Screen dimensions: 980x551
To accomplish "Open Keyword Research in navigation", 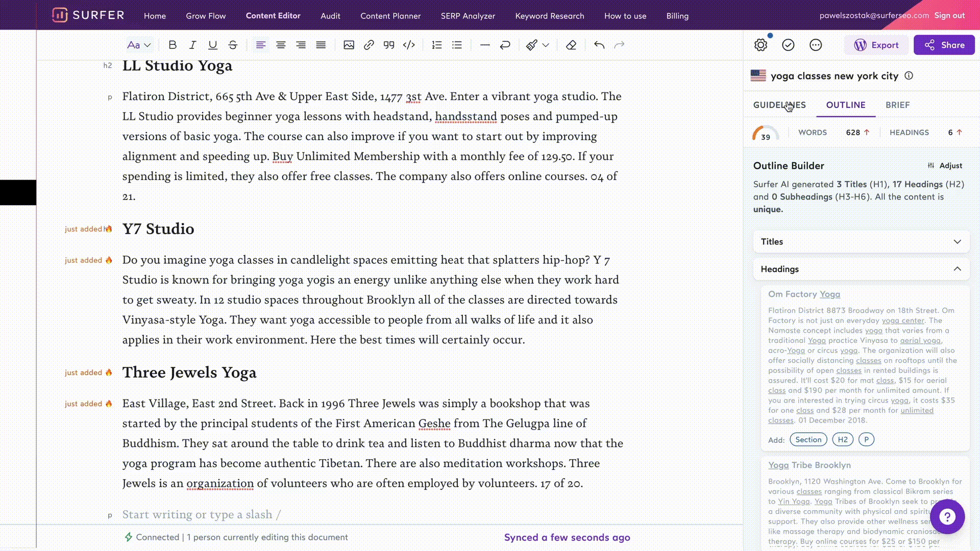I will click(550, 16).
